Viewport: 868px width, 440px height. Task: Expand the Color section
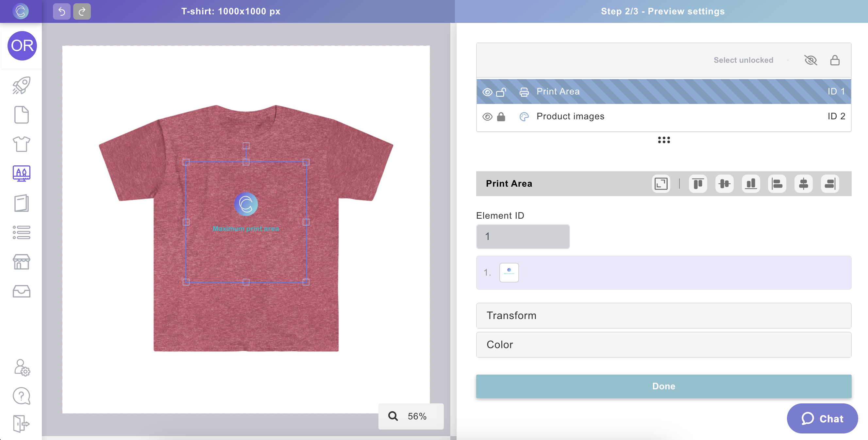663,345
